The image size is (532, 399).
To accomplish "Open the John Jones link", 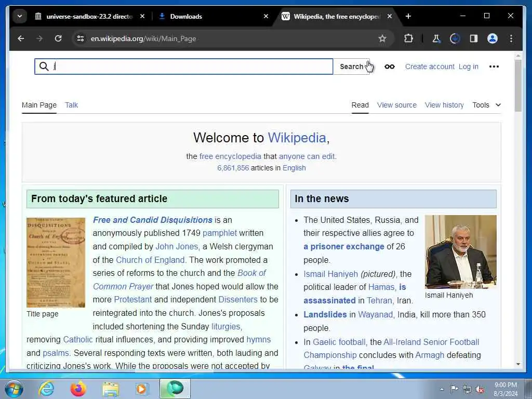I will coord(177,246).
